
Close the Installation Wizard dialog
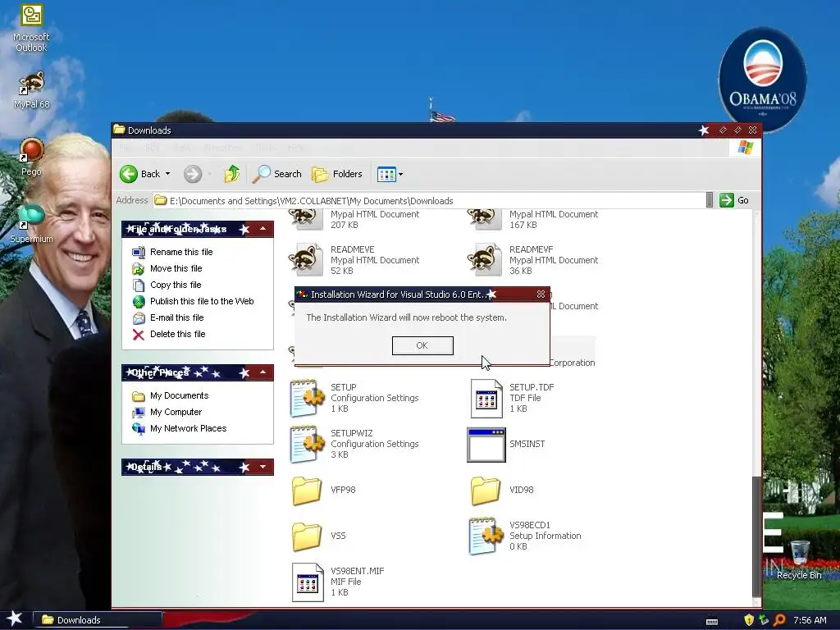click(541, 294)
